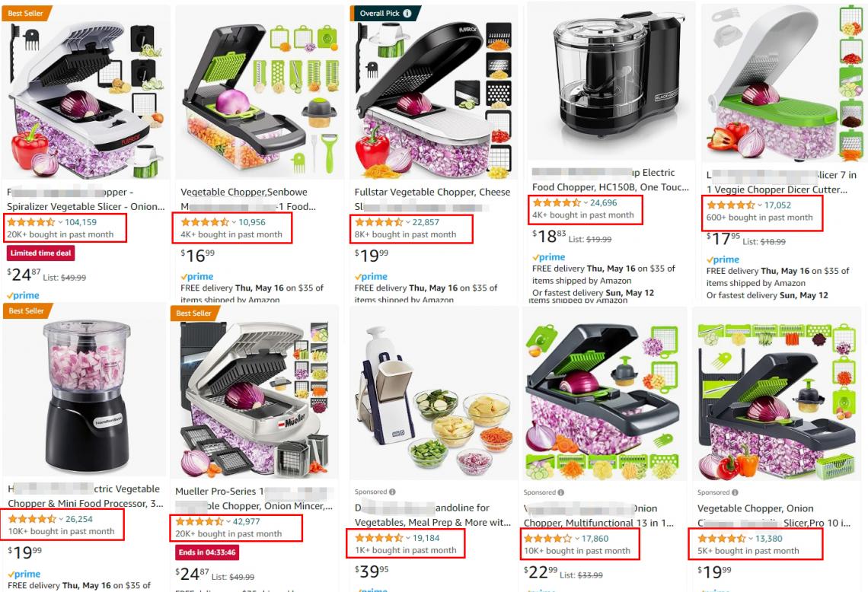Click Sponsored info icon on Pro 10 chopper
Image resolution: width=868 pixels, height=592 pixels.
point(735,492)
